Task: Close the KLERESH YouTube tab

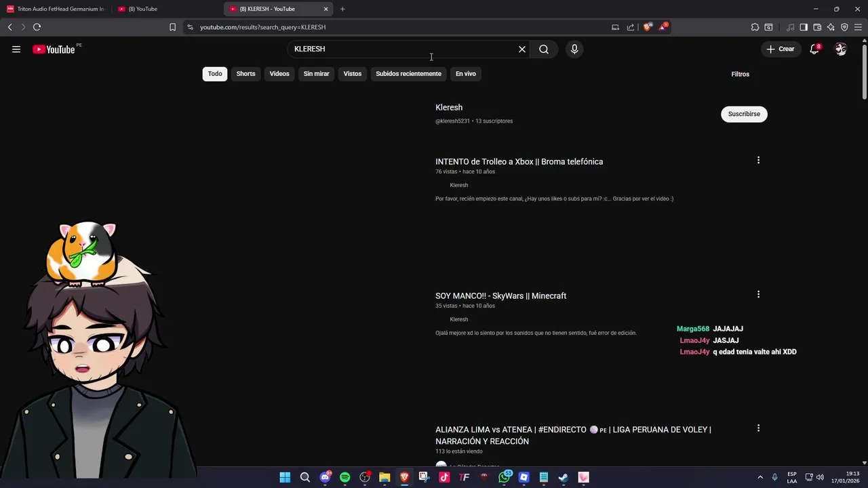Action: pyautogui.click(x=325, y=9)
